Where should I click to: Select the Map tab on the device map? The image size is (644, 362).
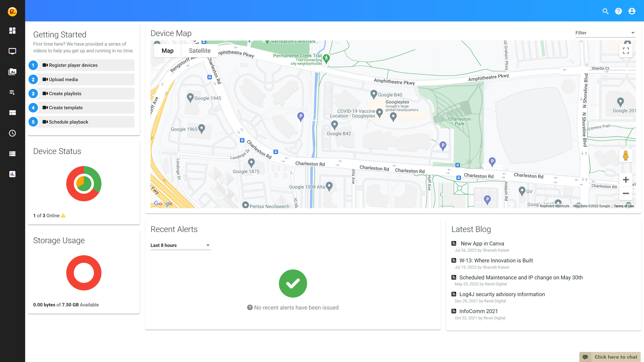point(167,51)
